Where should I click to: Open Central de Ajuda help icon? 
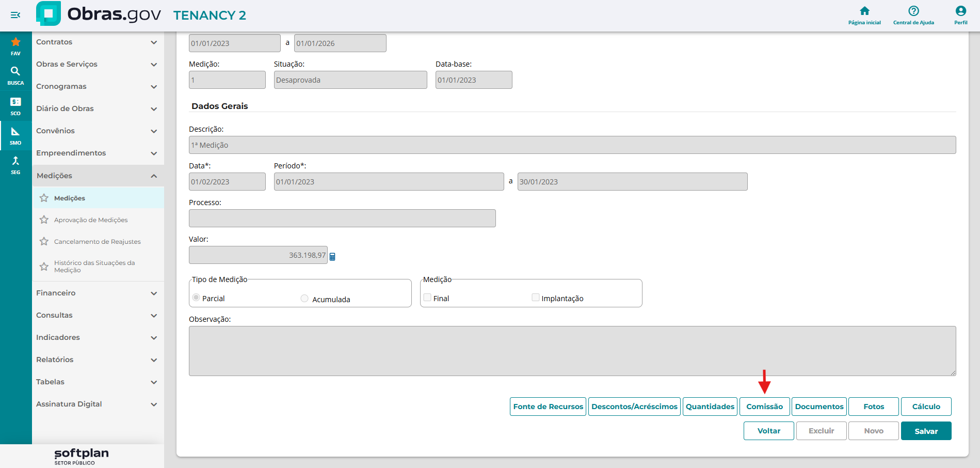click(913, 14)
